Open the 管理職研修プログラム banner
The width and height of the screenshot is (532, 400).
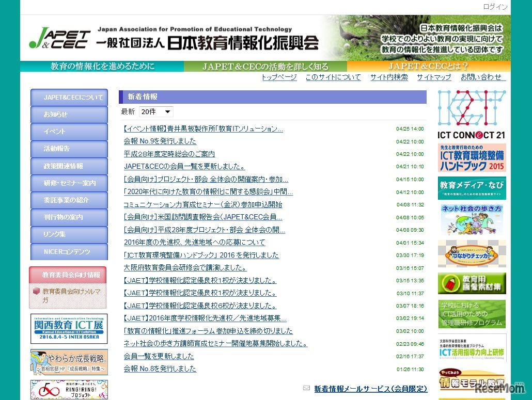[x=471, y=315]
